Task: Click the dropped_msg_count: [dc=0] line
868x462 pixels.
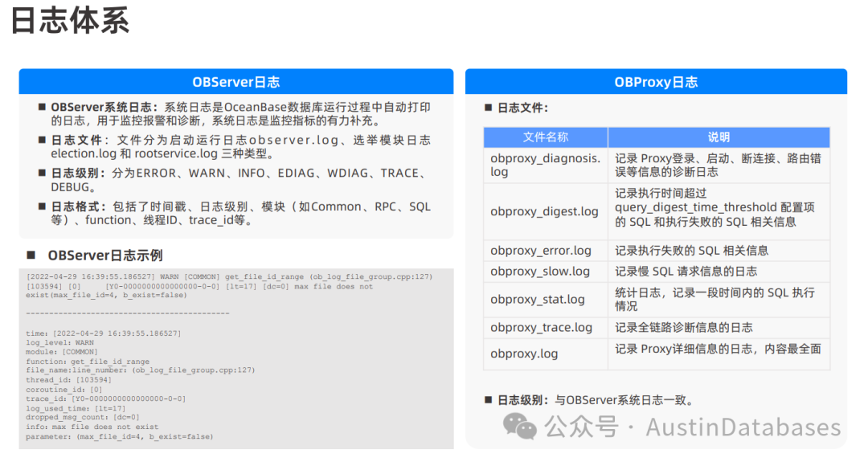Action: 83,417
